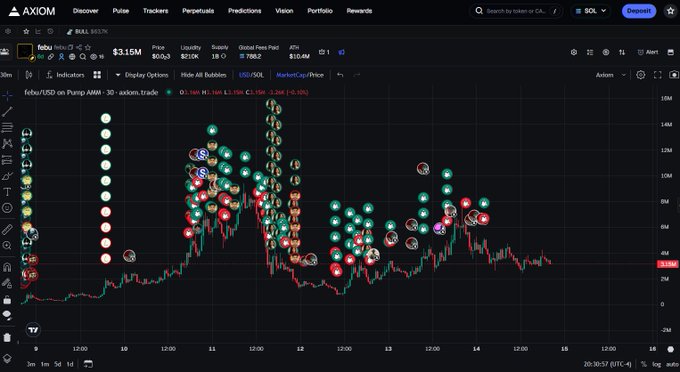Select the chart patterns tool
The image size is (680, 372).
point(7,144)
